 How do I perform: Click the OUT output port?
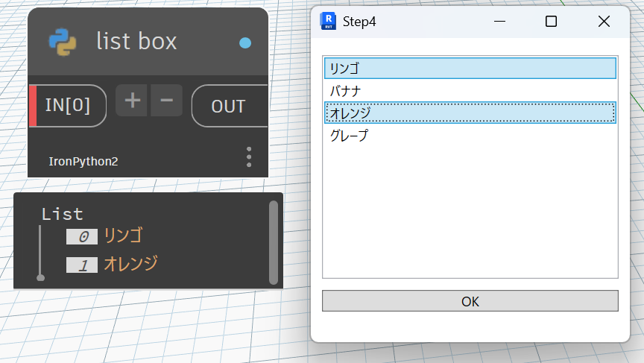point(228,106)
